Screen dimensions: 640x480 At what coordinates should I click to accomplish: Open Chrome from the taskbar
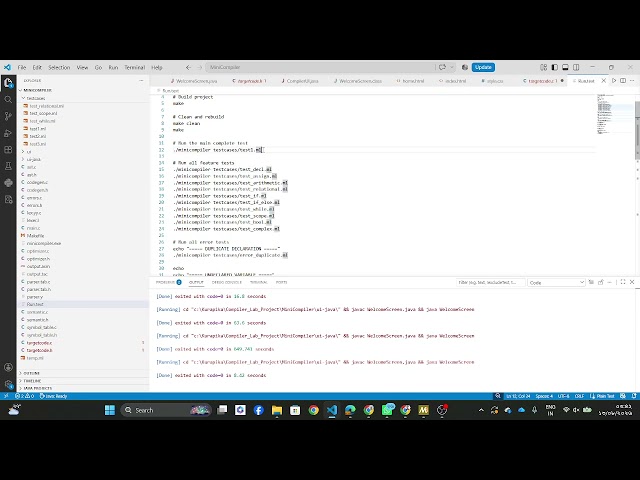313,410
